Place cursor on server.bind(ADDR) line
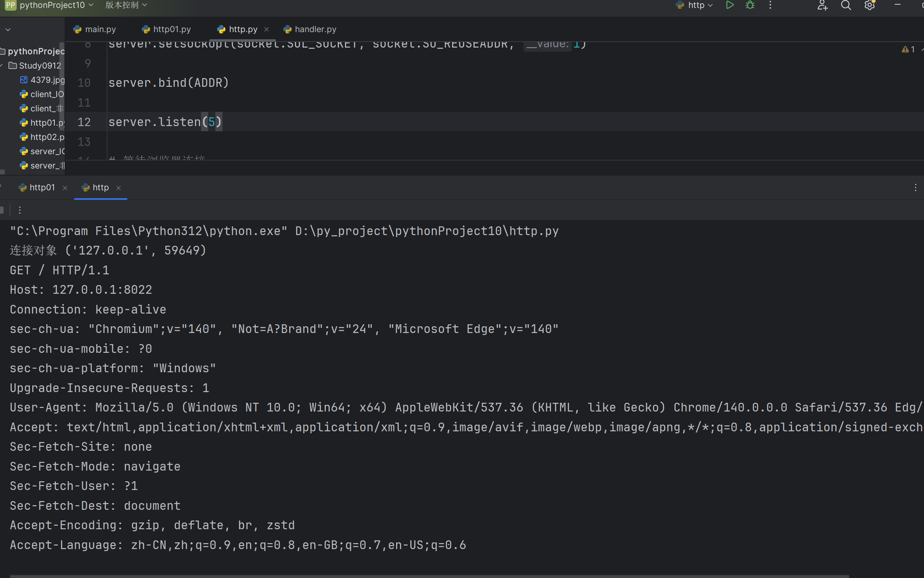This screenshot has height=578, width=924. 169,83
